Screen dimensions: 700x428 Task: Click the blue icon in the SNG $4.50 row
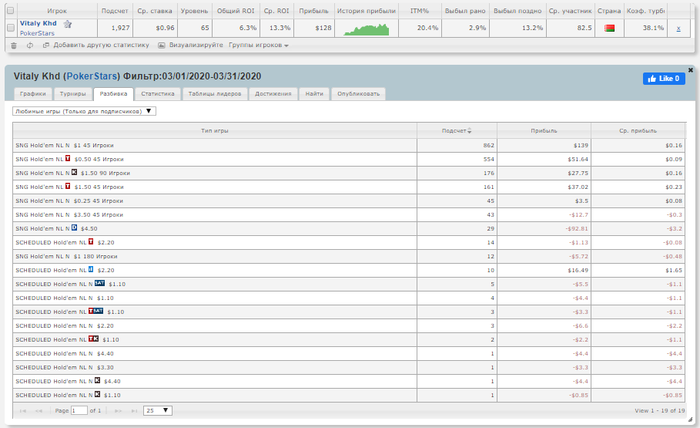click(74, 228)
